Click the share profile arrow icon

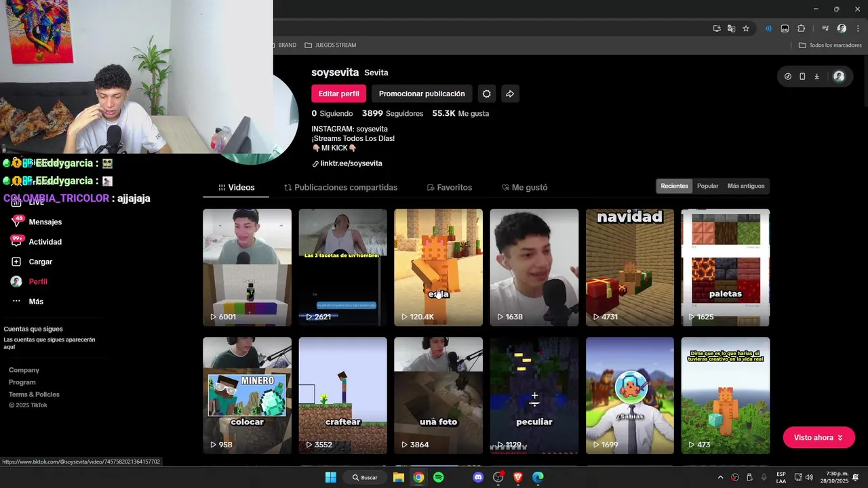[510, 94]
